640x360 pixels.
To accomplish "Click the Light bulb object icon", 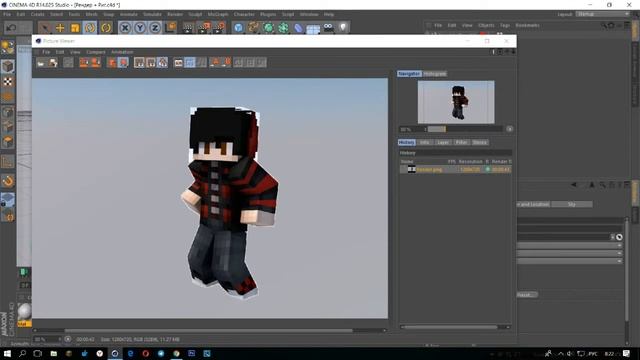I will (x=343, y=28).
